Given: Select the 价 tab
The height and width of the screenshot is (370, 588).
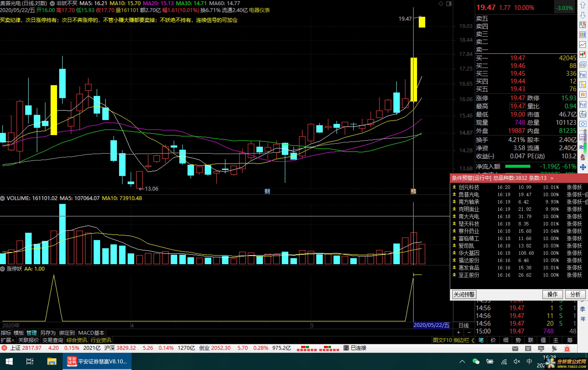Looking at the screenshot, I should point(493,340).
